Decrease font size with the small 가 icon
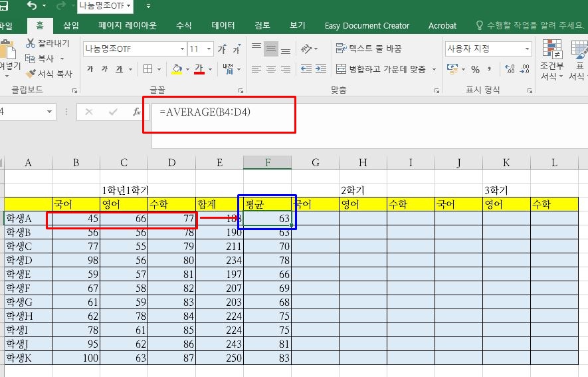Screen dimensions: 588x377 click(237, 49)
